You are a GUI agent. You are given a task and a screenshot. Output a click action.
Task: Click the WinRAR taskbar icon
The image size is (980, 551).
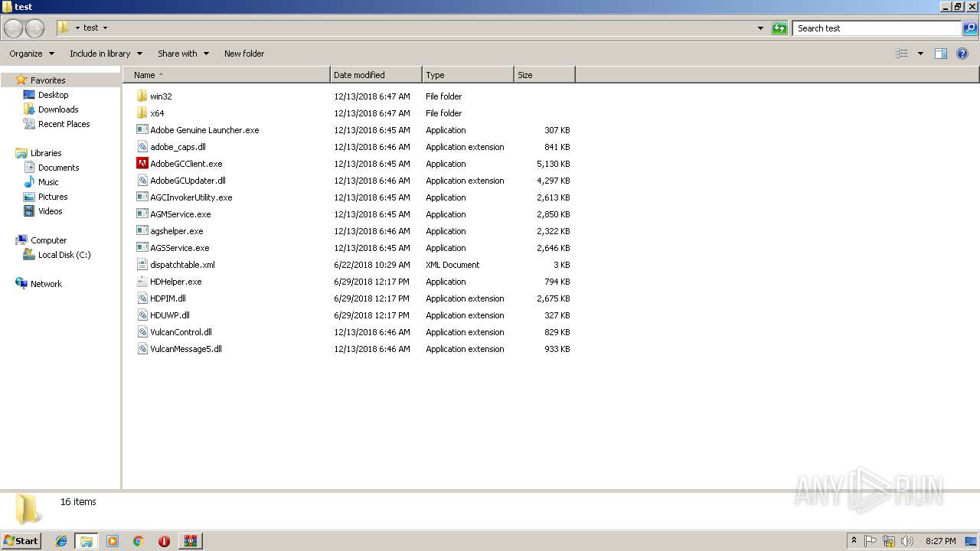point(190,541)
